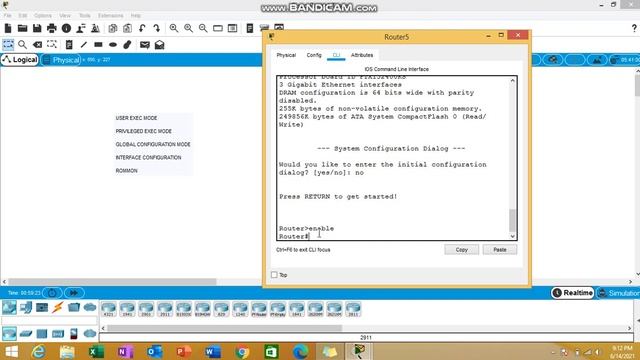This screenshot has width=640, height=360.
Task: Choose the Inspect magnifier tool
Action: (22, 44)
